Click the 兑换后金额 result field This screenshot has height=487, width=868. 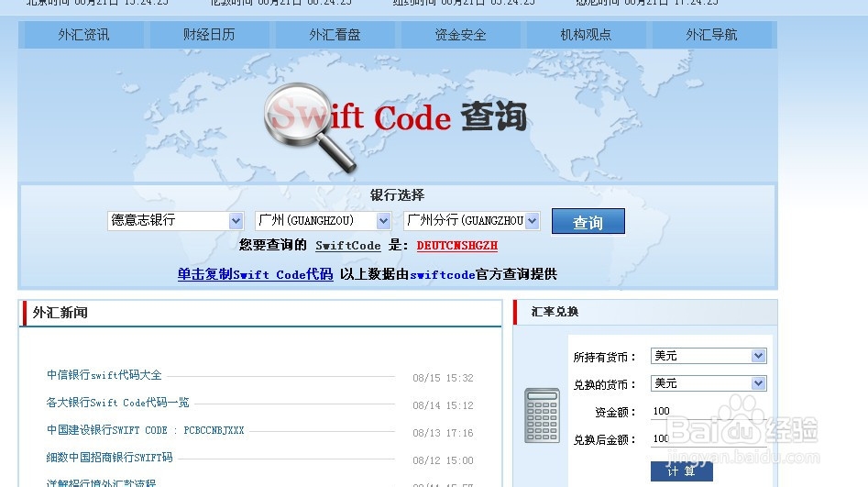[709, 438]
